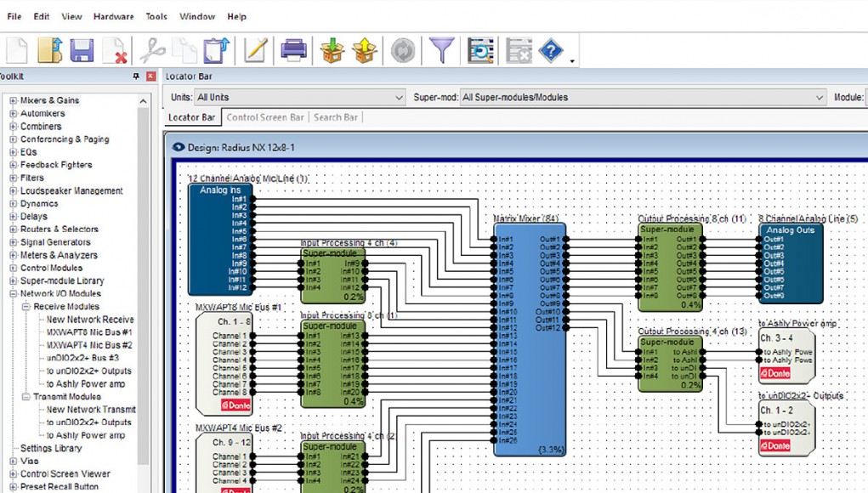Open the Edit menu
This screenshot has width=868, height=493.
(42, 17)
